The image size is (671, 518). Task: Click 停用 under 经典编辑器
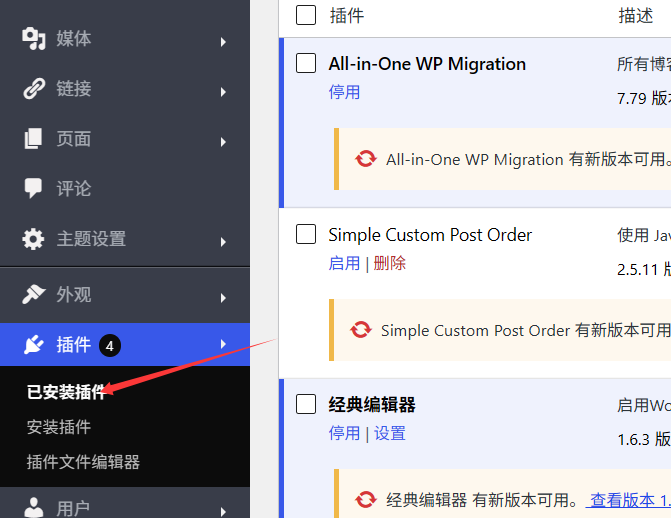[x=344, y=433]
